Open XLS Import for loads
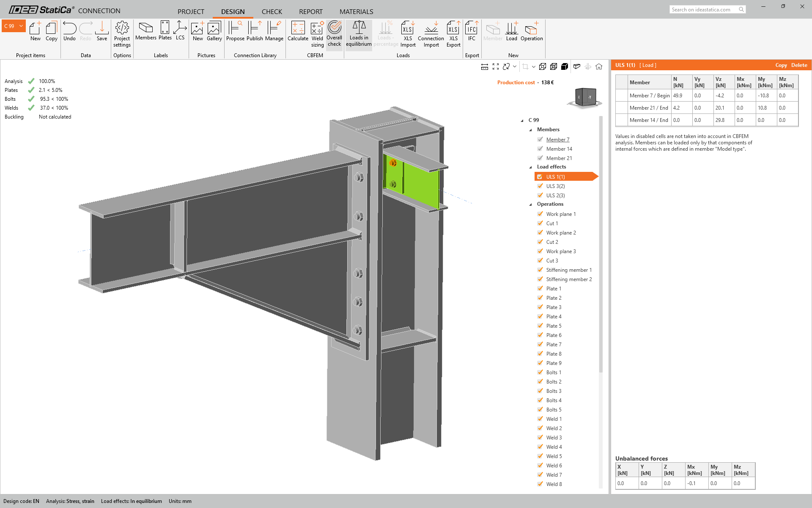Viewport: 812px width, 508px height. pos(408,34)
